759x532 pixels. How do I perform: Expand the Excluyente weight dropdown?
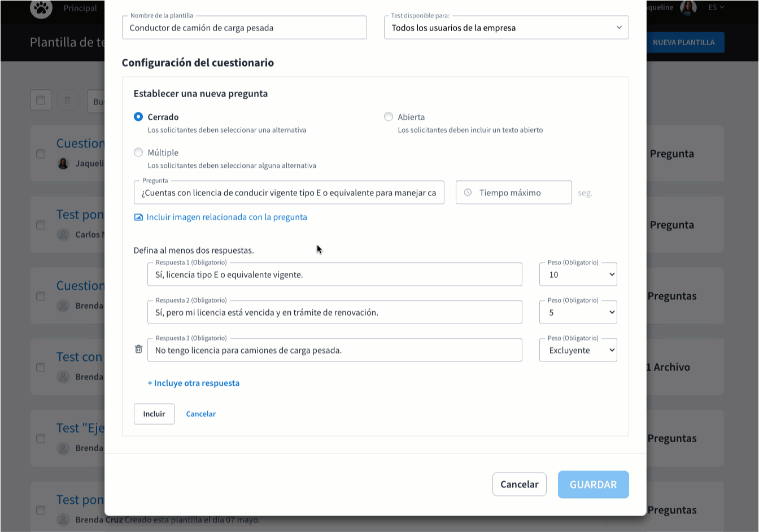578,350
